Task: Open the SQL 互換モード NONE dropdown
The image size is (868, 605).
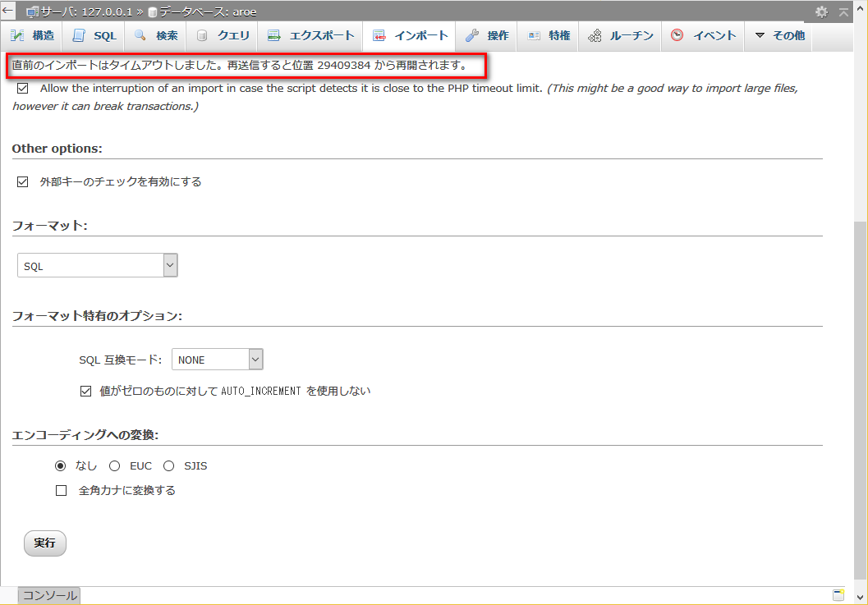Action: point(217,360)
